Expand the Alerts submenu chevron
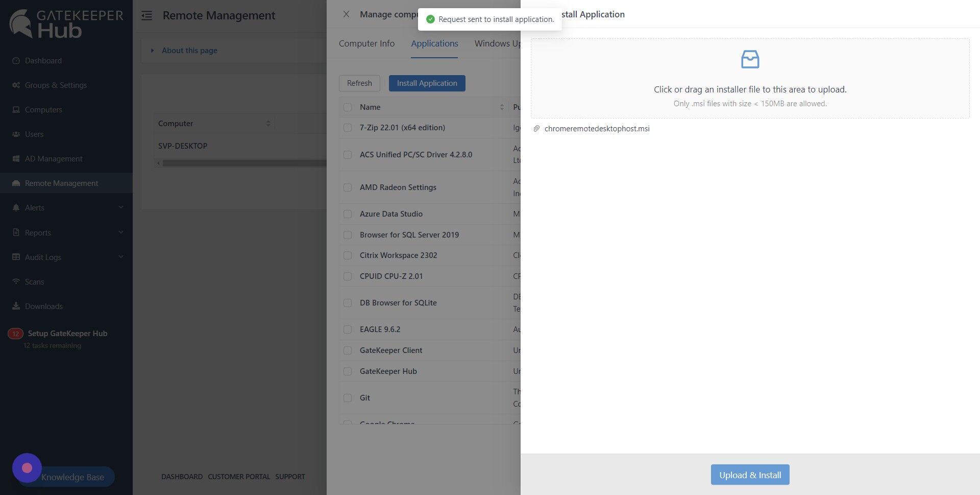The image size is (980, 495). click(x=121, y=207)
